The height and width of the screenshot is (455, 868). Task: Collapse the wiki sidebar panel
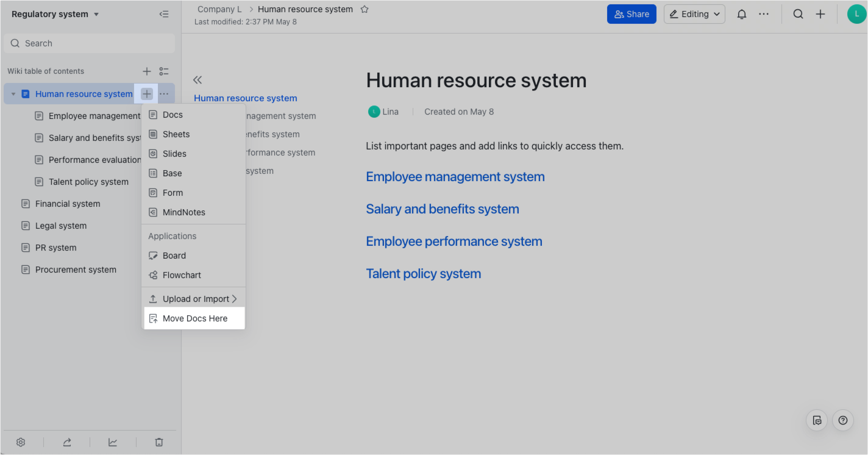tap(163, 14)
